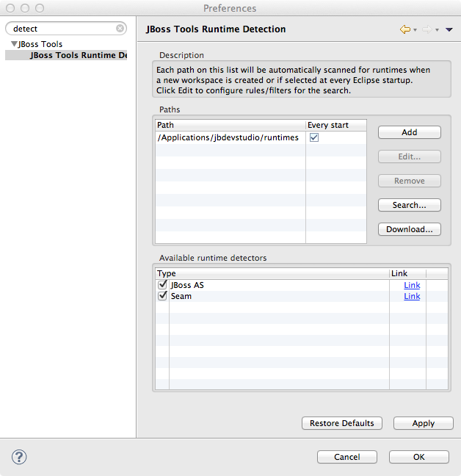461x476 pixels.
Task: Click the Edit... button
Action: (x=410, y=156)
